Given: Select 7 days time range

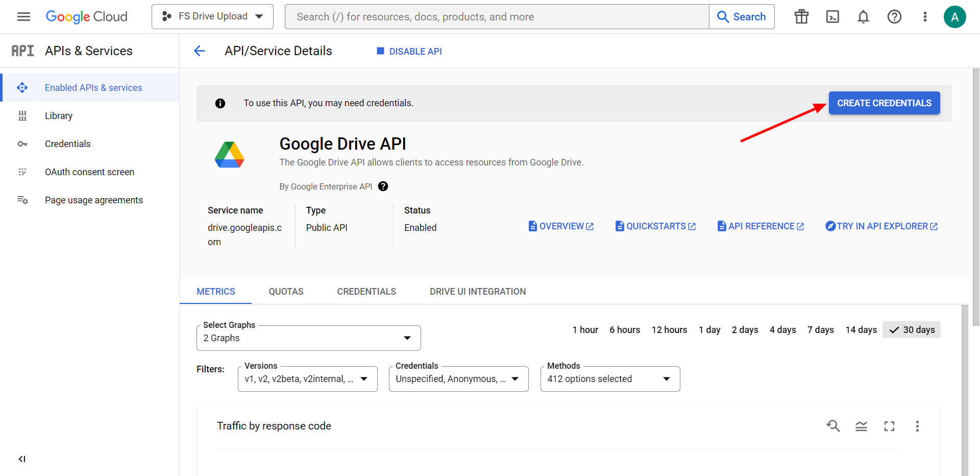Looking at the screenshot, I should click(821, 330).
